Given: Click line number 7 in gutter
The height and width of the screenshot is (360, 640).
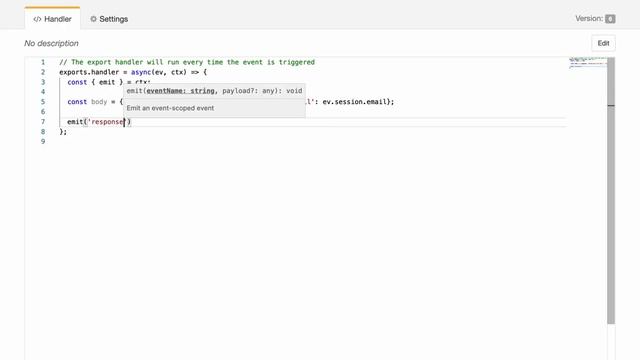Looking at the screenshot, I should [43, 122].
